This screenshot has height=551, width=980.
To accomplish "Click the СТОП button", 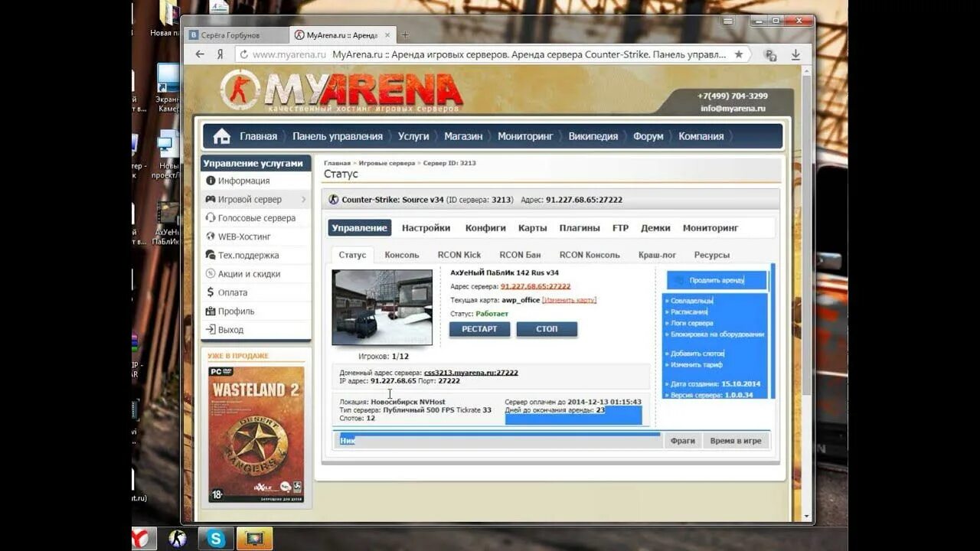I will point(547,329).
